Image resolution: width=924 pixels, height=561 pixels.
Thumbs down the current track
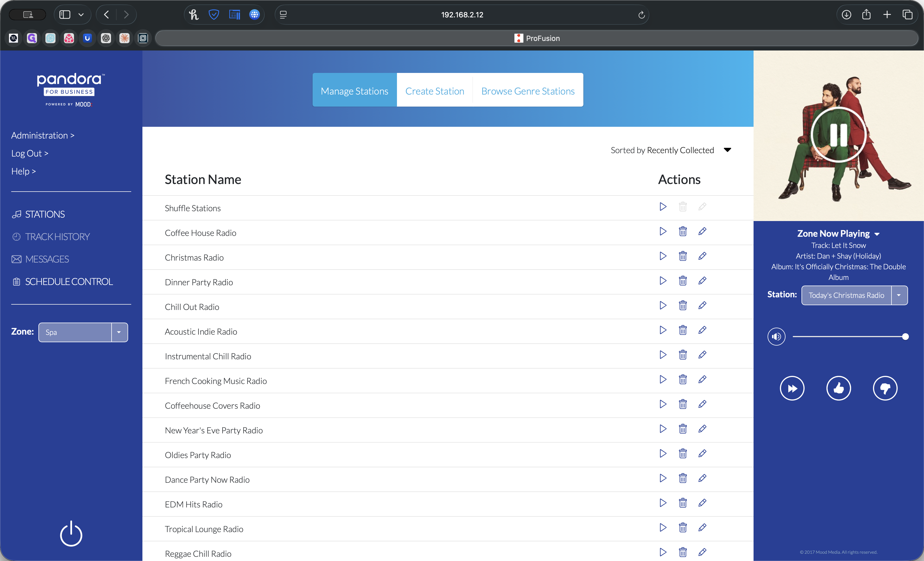pyautogui.click(x=885, y=388)
